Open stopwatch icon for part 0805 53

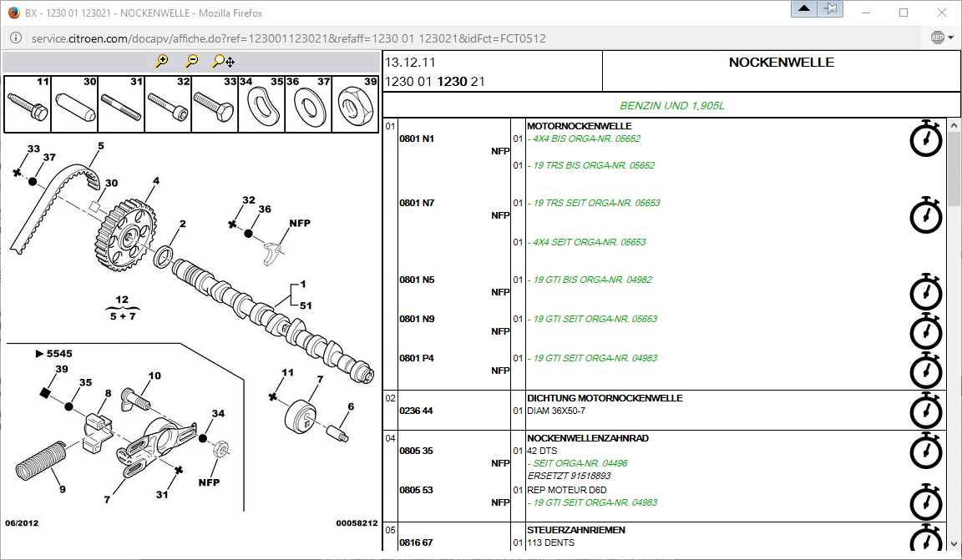(x=926, y=502)
